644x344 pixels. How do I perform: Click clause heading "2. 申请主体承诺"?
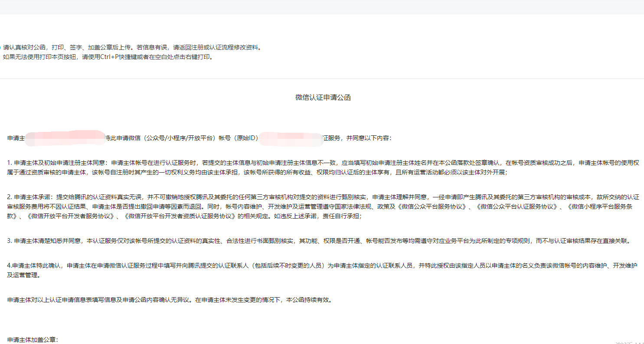click(30, 197)
